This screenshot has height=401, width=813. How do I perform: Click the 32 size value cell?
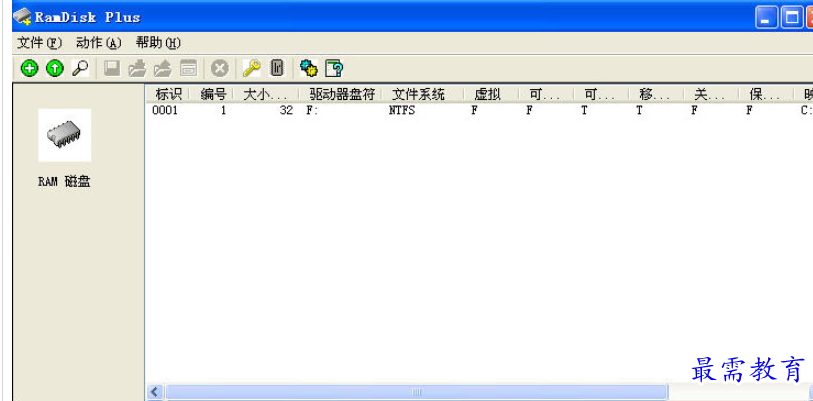pos(286,110)
